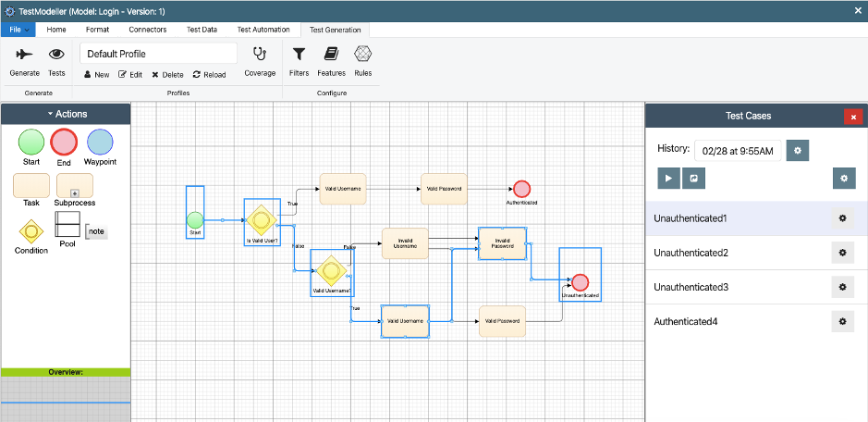Switch to the Test Data tab
Viewport: 868px width, 422px height.
point(202,30)
